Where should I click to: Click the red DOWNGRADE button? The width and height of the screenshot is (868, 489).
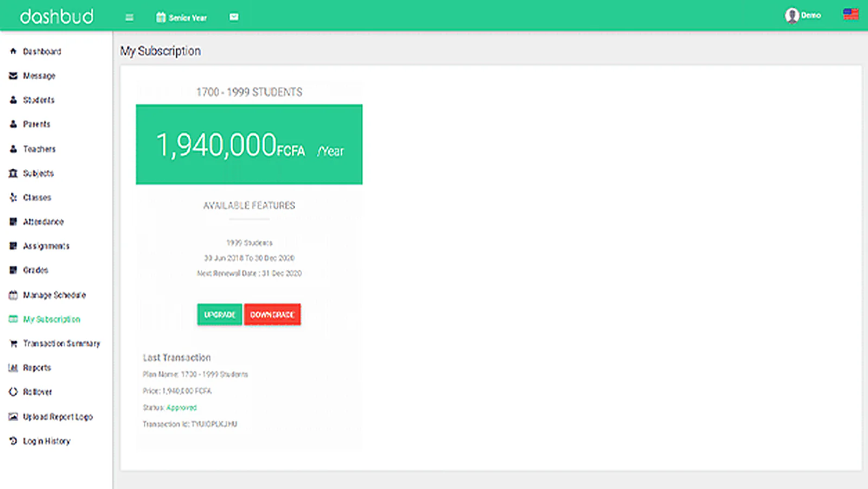(x=272, y=314)
